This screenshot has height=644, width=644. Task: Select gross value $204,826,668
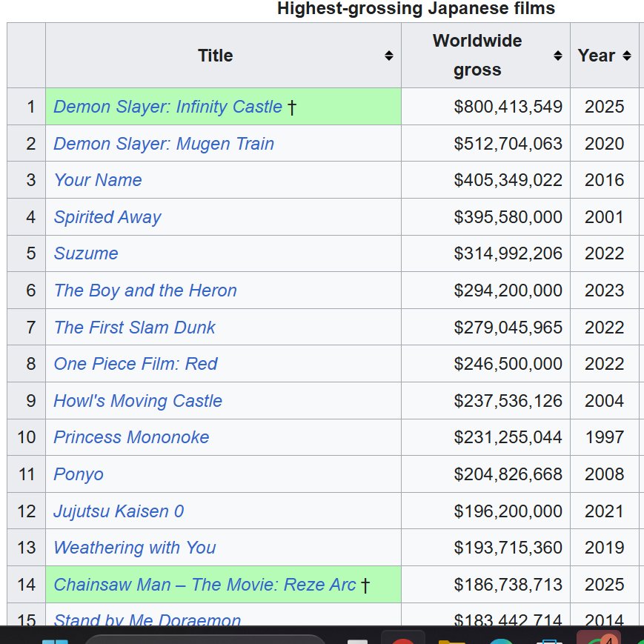pos(508,474)
